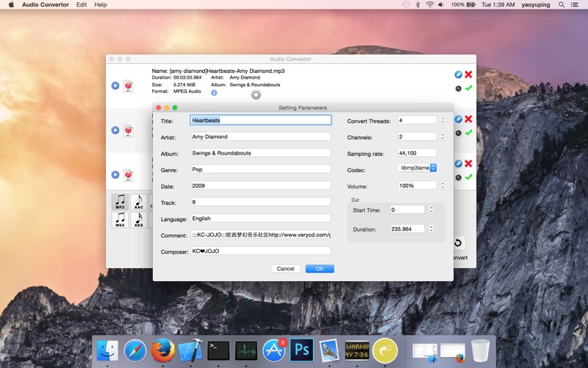Play the second file in the list
Screen dimensions: 588x368
point(115,130)
